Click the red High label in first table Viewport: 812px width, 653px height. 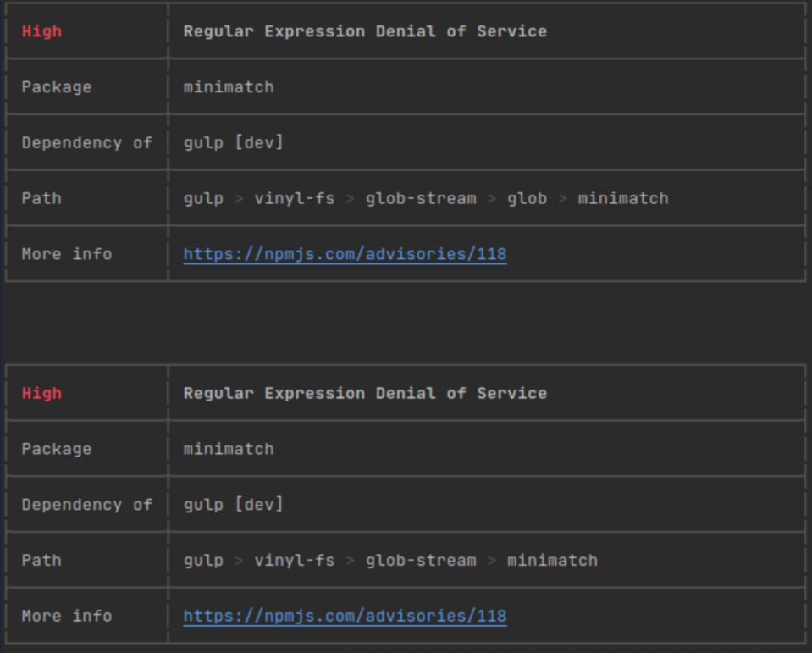coord(41,31)
